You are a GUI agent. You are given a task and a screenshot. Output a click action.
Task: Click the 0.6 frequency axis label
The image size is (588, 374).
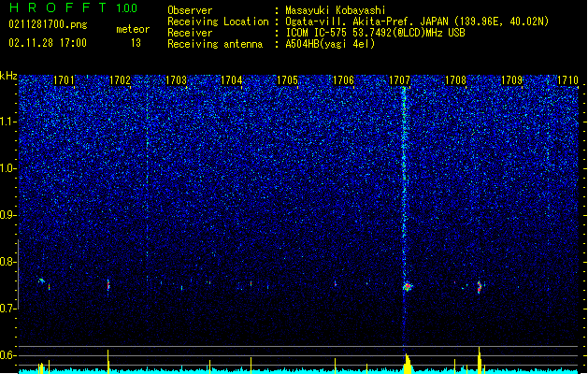8,355
